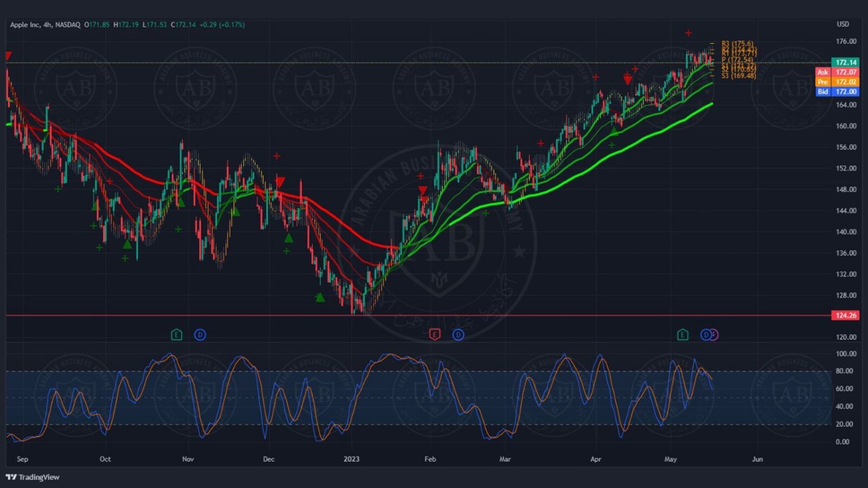Open the blue dividend D icon near November
Screen dimensions: 868x488
(x=200, y=335)
